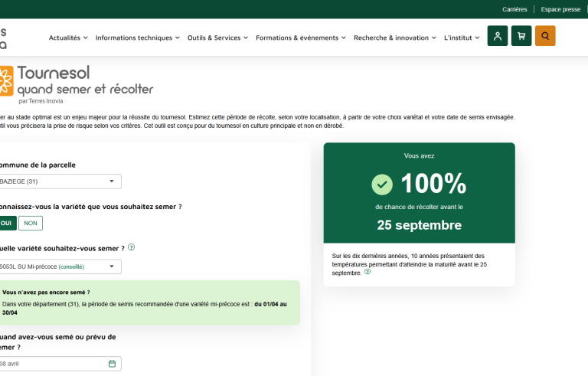Select NON for known variety
Image resolution: width=588 pixels, height=376 pixels.
pos(31,223)
